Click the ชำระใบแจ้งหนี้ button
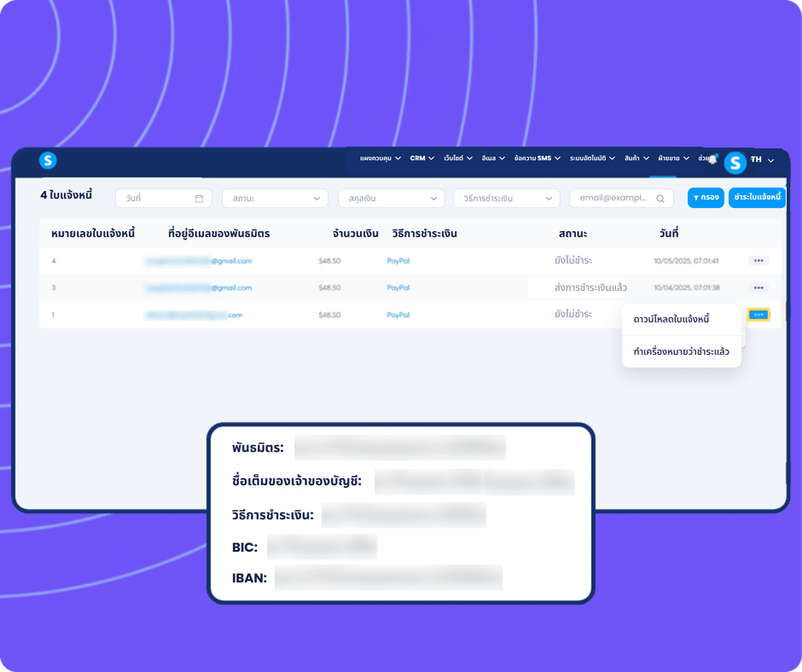This screenshot has height=672, width=802. point(757,197)
